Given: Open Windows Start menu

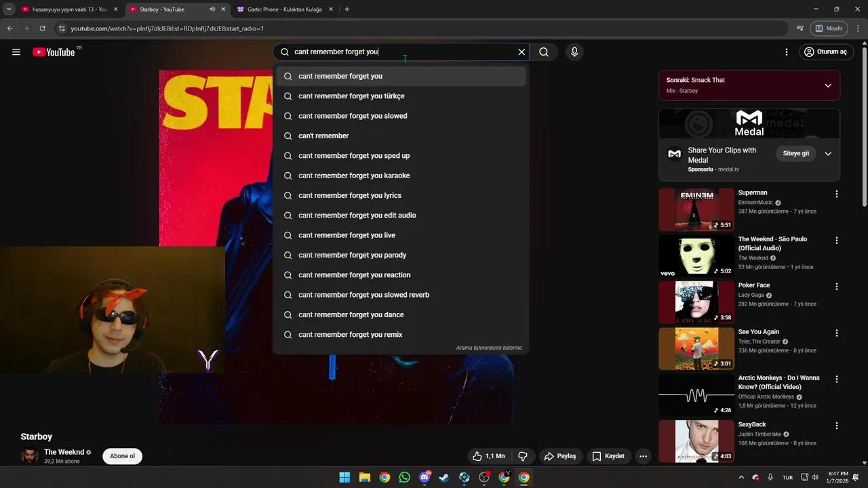Looking at the screenshot, I should (x=344, y=477).
